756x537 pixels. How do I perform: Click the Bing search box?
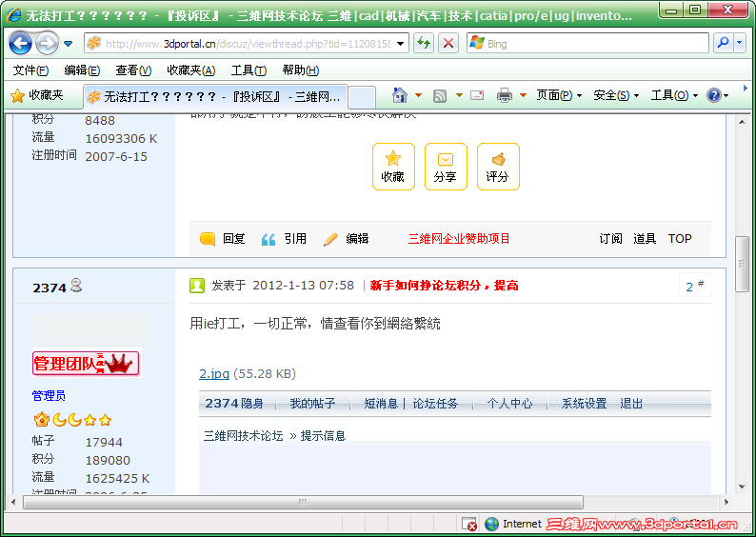[x=587, y=44]
